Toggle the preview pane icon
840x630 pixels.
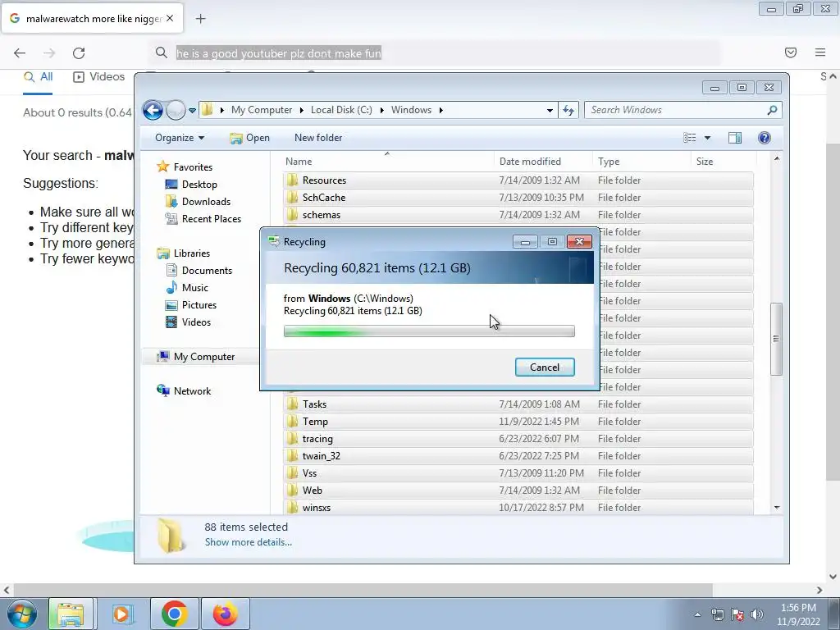735,138
